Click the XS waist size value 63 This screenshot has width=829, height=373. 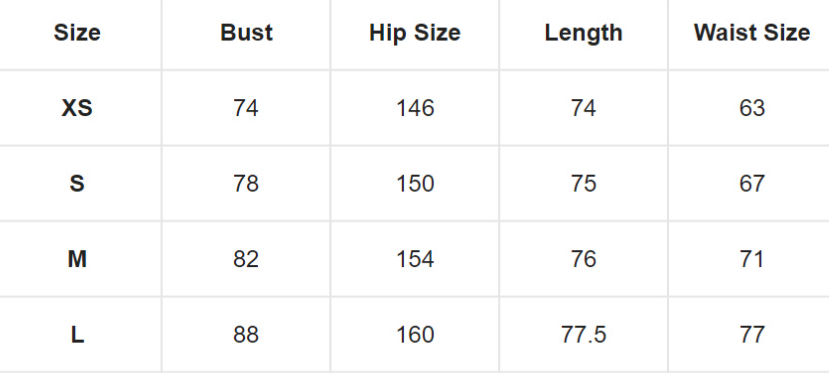tap(752, 108)
